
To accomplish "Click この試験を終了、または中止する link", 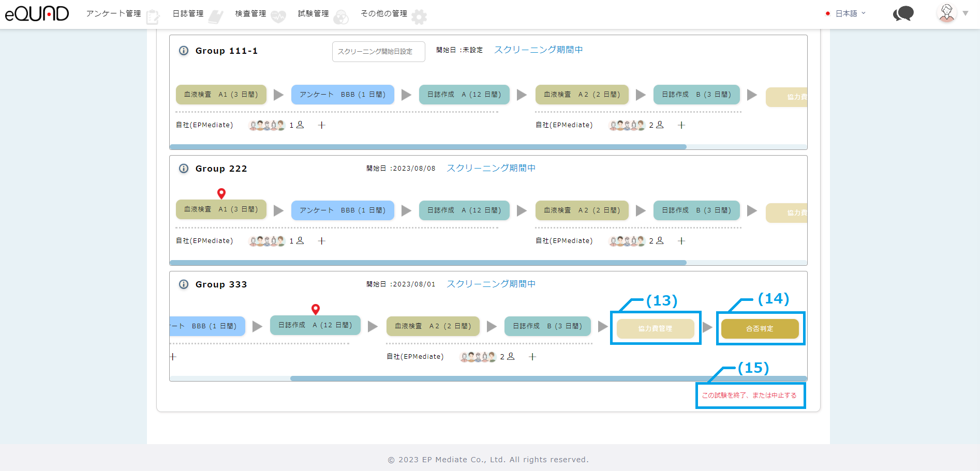I will 749,396.
